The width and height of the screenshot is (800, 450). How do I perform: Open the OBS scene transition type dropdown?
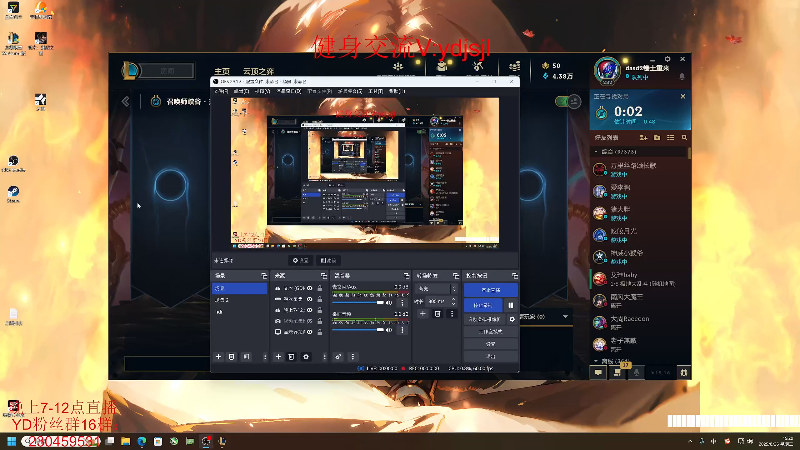(x=436, y=289)
